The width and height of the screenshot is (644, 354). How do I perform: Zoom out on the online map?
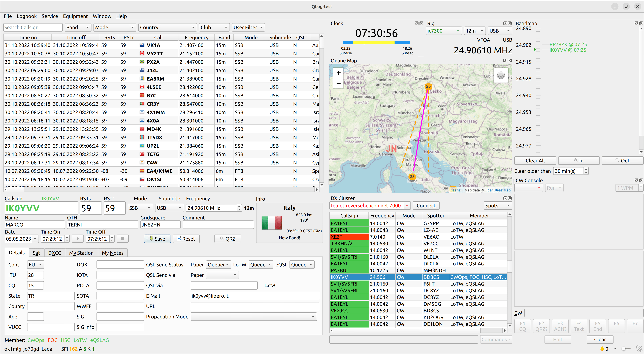[338, 83]
